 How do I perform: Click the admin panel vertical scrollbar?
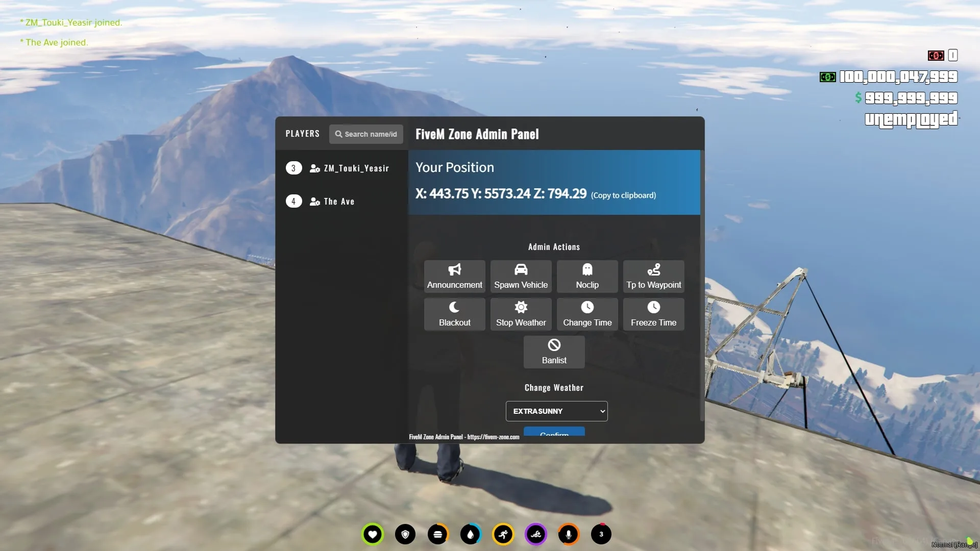[702, 286]
